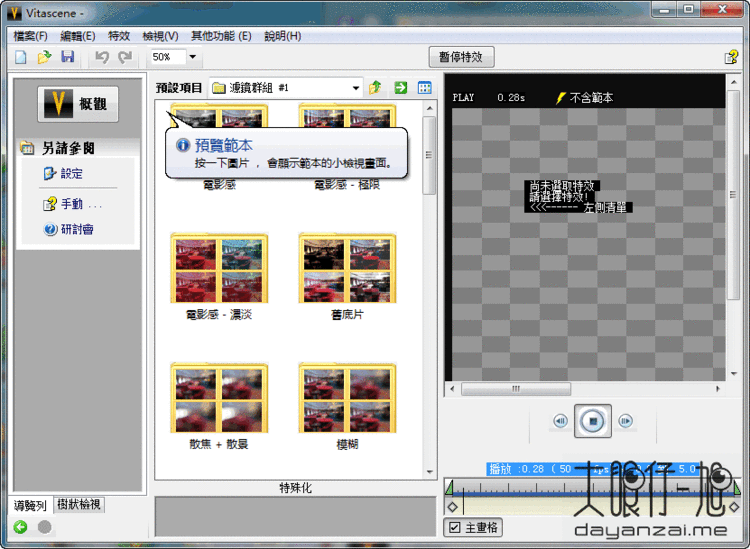Click the 不含範本 lightning icon

[561, 98]
